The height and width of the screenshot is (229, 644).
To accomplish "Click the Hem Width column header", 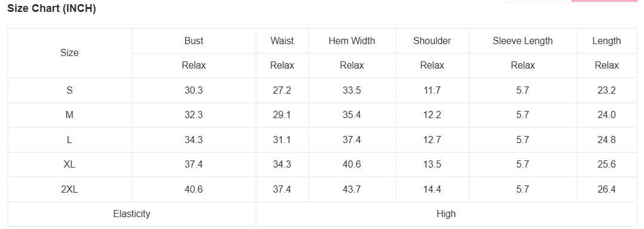I will coord(352,41).
